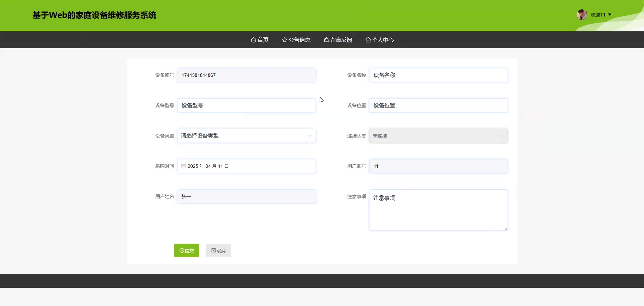Click the 提交 submit button

pyautogui.click(x=187, y=250)
